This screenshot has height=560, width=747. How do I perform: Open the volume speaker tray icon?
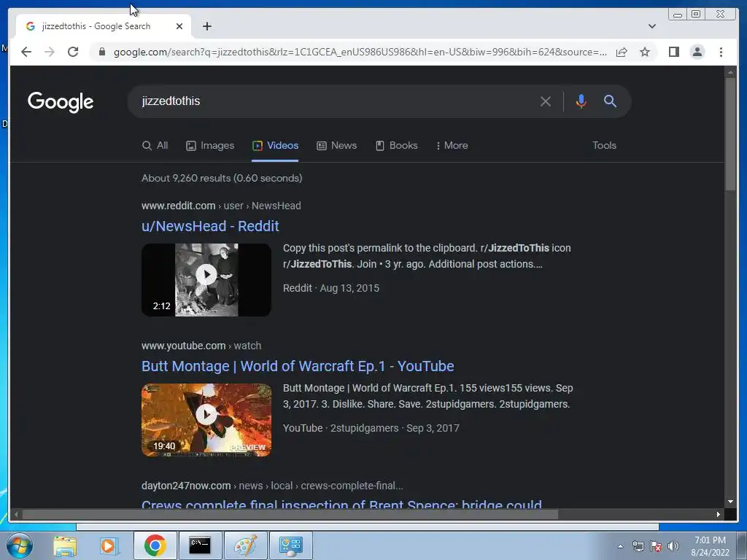673,546
